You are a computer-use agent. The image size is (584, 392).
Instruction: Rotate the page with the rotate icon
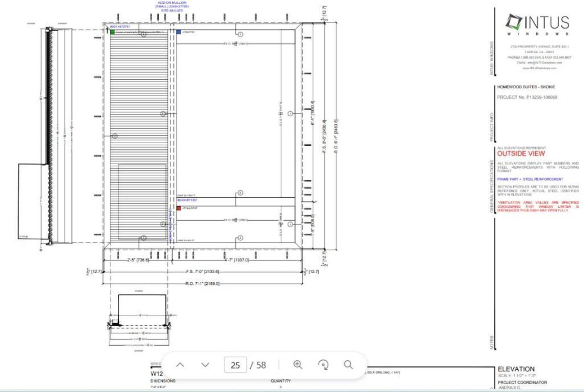tap(323, 365)
